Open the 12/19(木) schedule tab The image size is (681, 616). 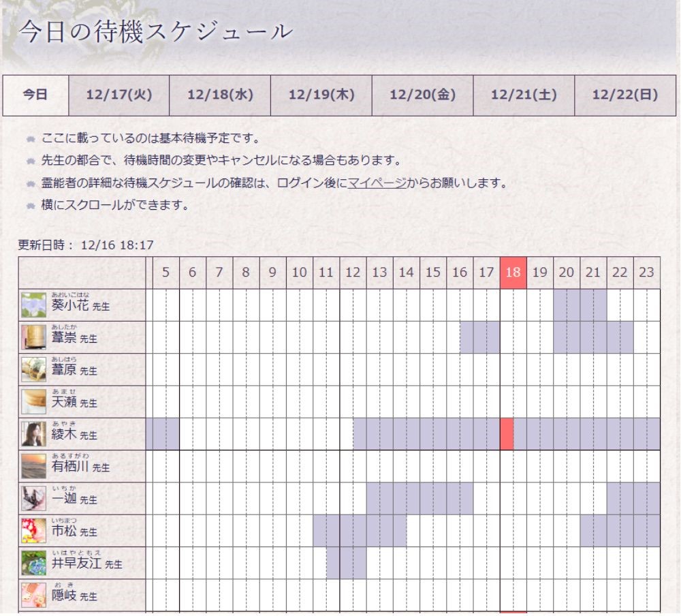[x=321, y=95]
